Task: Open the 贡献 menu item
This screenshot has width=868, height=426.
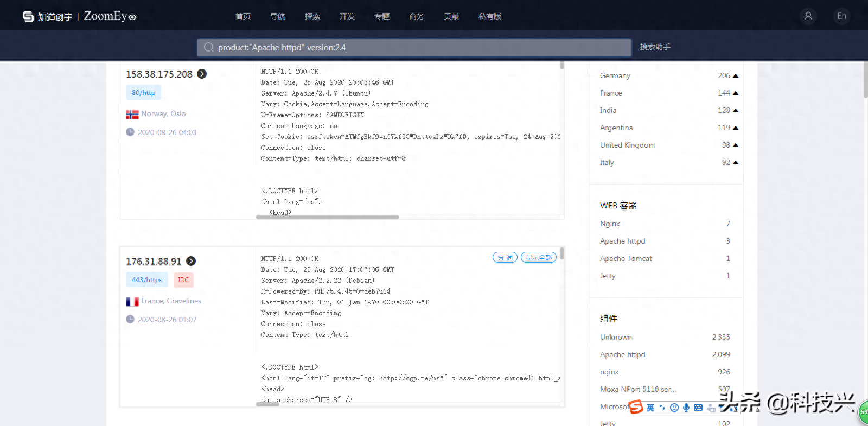Action: click(451, 16)
